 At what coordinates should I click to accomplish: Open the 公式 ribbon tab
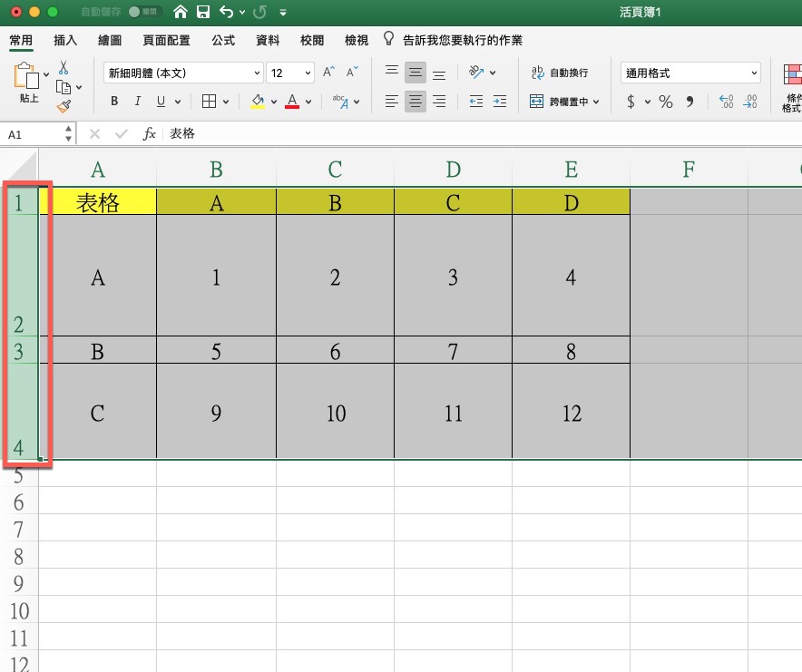coord(223,40)
